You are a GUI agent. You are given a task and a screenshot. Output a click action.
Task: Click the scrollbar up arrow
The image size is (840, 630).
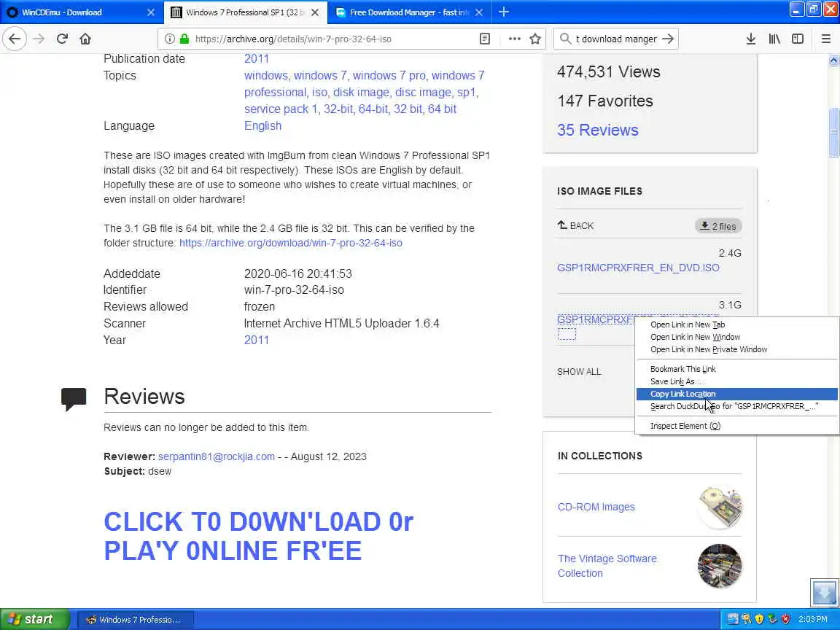pos(833,60)
